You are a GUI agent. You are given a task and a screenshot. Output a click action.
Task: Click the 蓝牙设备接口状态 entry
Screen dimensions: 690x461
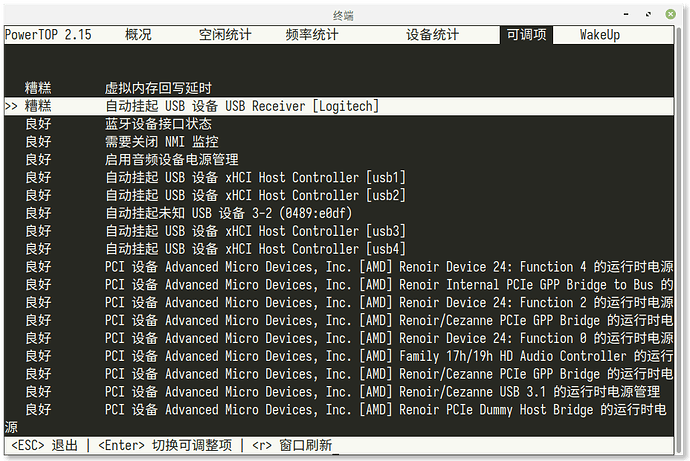(x=158, y=124)
